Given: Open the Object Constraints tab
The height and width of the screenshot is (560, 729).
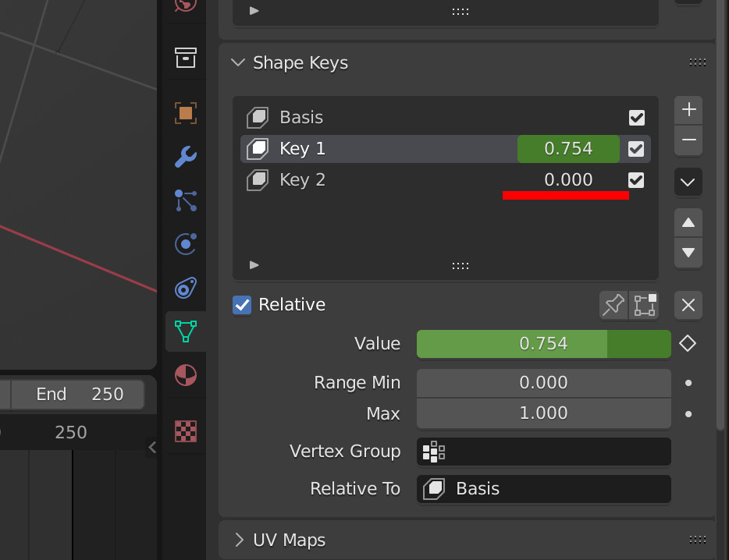Looking at the screenshot, I should [x=186, y=288].
